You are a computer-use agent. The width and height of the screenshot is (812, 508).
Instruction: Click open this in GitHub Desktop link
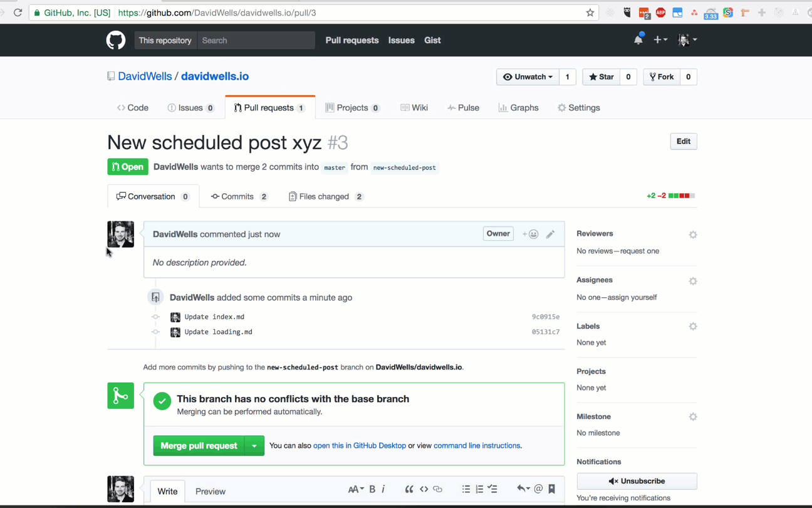[x=360, y=446]
